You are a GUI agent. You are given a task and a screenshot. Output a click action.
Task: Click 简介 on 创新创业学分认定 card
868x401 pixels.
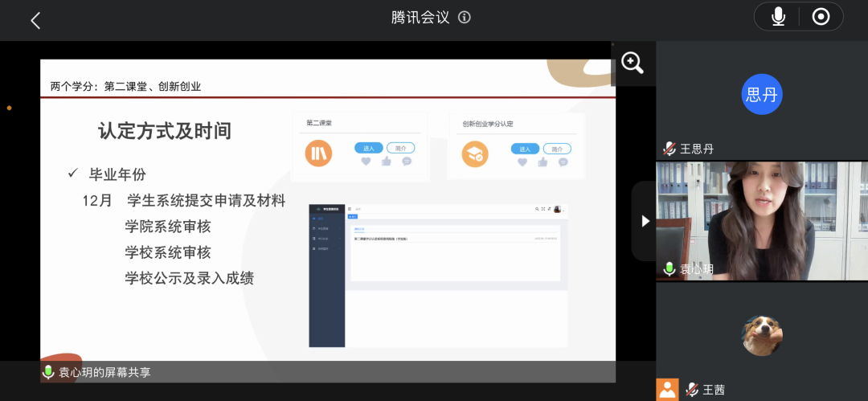click(557, 149)
